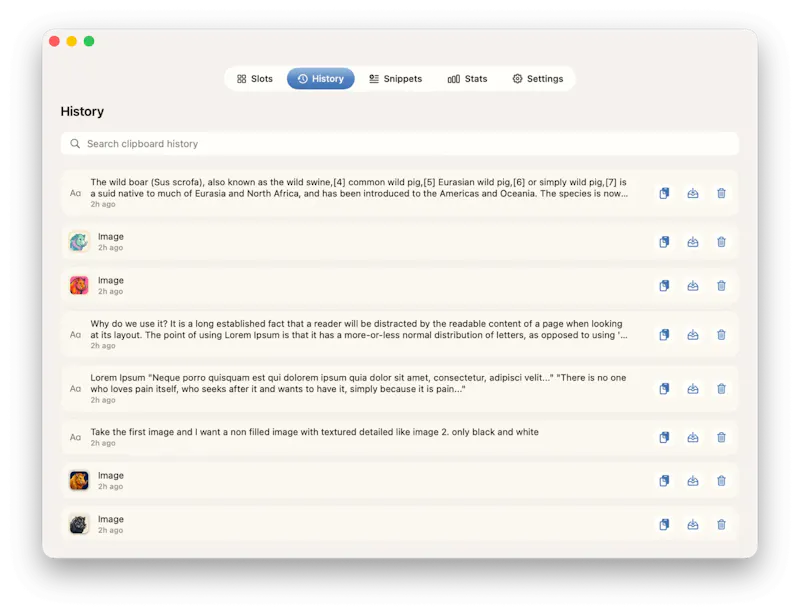
Task: Copy the wild boar text entry
Action: click(x=664, y=193)
